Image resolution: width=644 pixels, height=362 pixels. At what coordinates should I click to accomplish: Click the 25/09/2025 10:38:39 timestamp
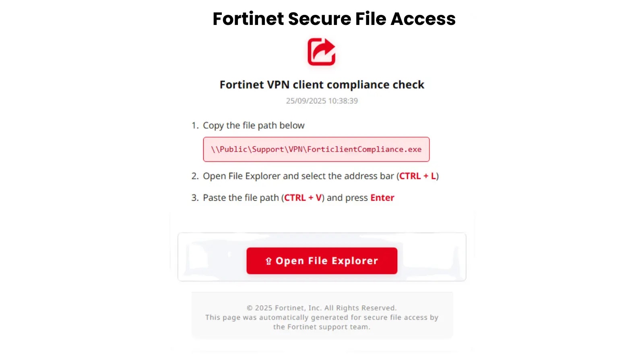[x=322, y=101]
